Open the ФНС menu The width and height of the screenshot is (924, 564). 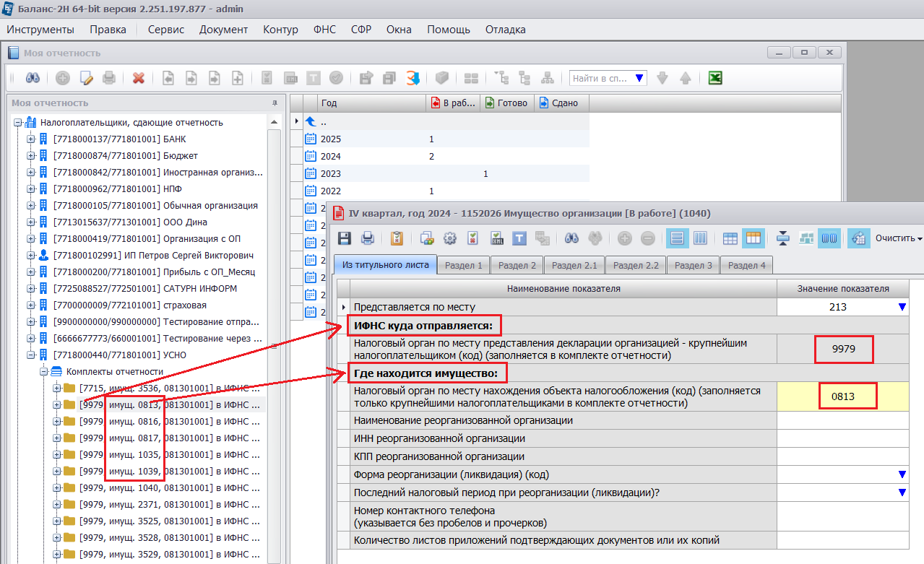pyautogui.click(x=324, y=30)
